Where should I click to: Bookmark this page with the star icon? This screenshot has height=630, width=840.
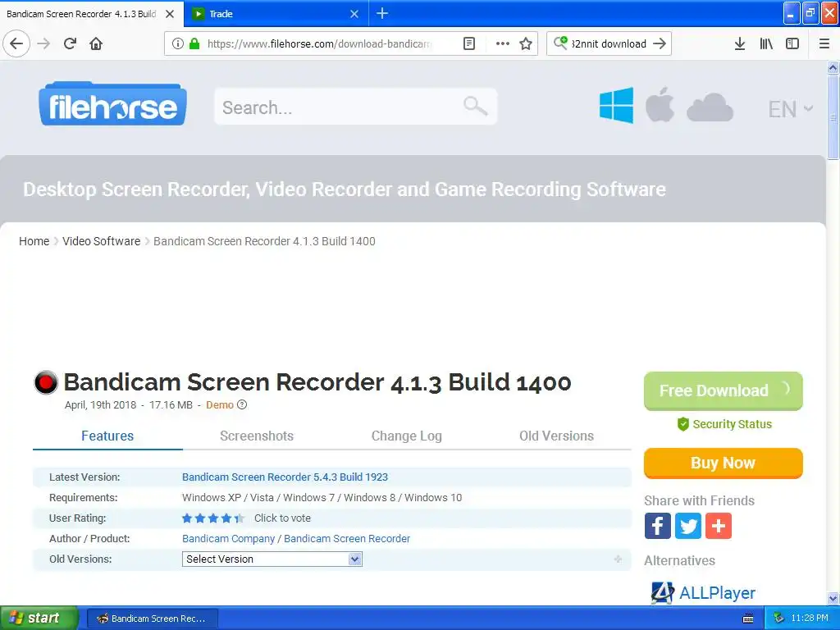tap(526, 43)
